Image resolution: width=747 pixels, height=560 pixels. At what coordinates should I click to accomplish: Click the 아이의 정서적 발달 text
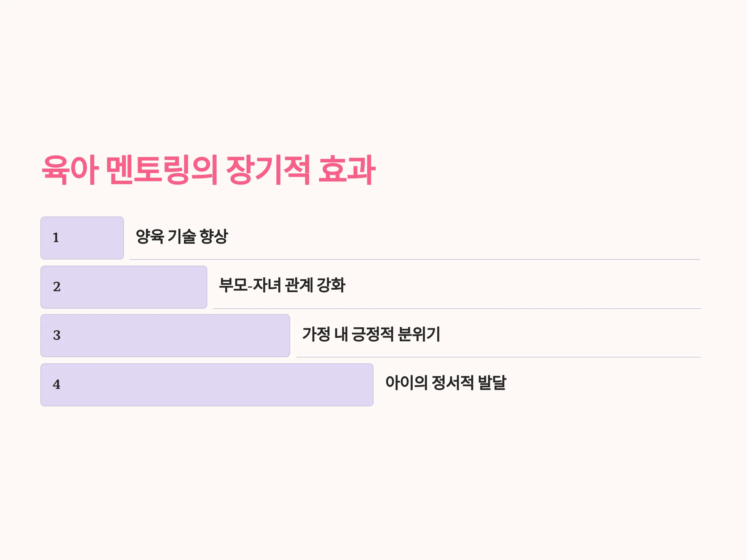(x=446, y=383)
